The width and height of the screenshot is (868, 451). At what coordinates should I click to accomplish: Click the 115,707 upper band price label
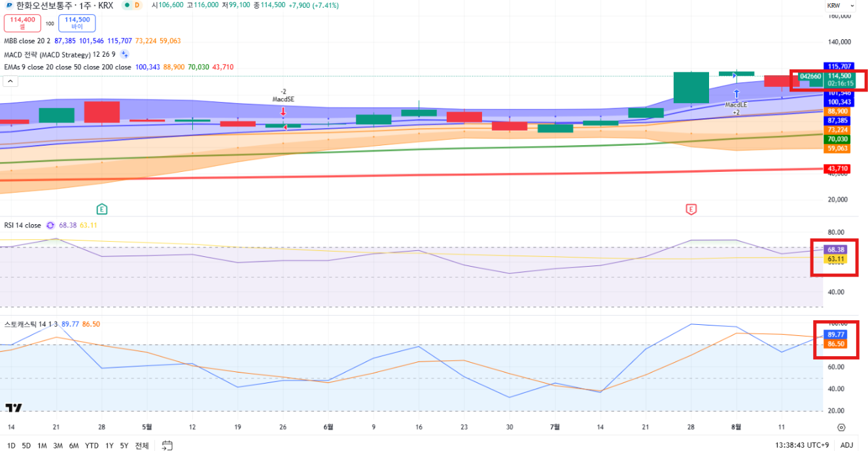839,67
